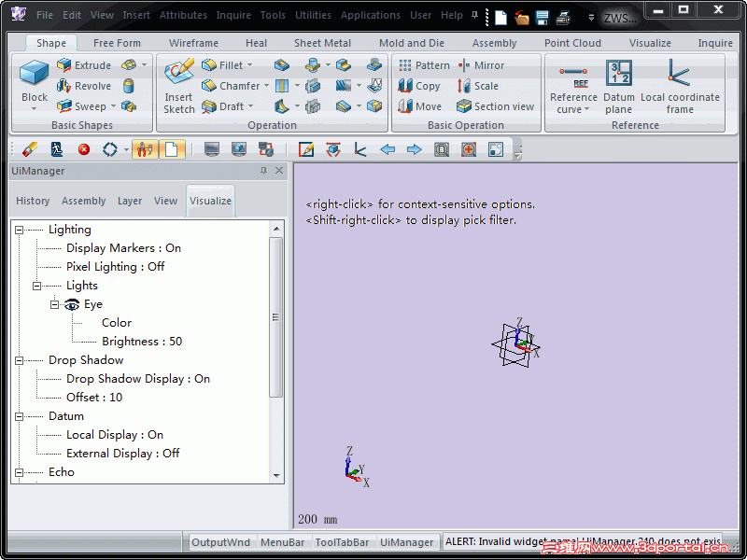Open the Section view tool
The width and height of the screenshot is (747, 560).
click(x=496, y=106)
